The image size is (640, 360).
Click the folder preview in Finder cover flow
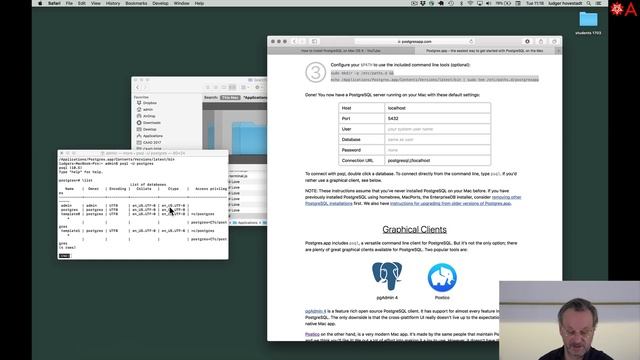point(249,137)
